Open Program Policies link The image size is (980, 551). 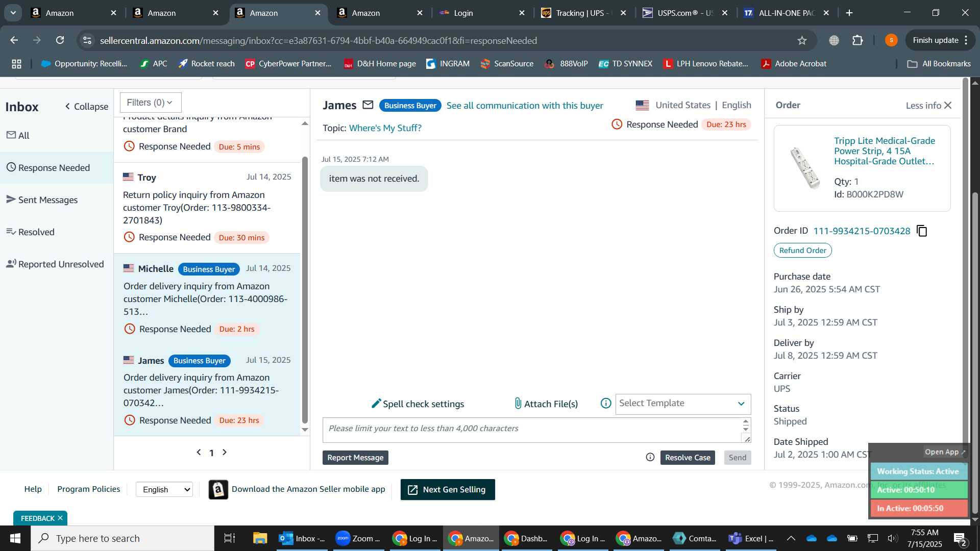(x=89, y=489)
